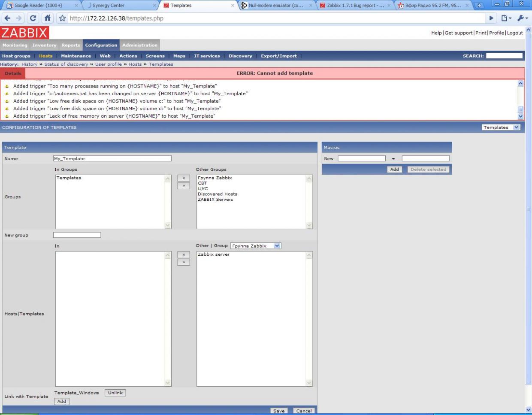This screenshot has height=415, width=532.
Task: Select 'Templates' in the In Groups list
Action: coord(69,178)
